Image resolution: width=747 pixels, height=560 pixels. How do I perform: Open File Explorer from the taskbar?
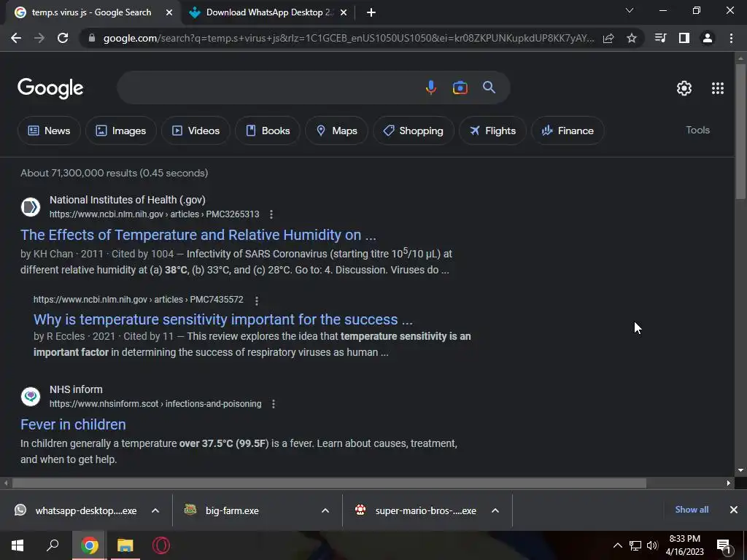(125, 545)
